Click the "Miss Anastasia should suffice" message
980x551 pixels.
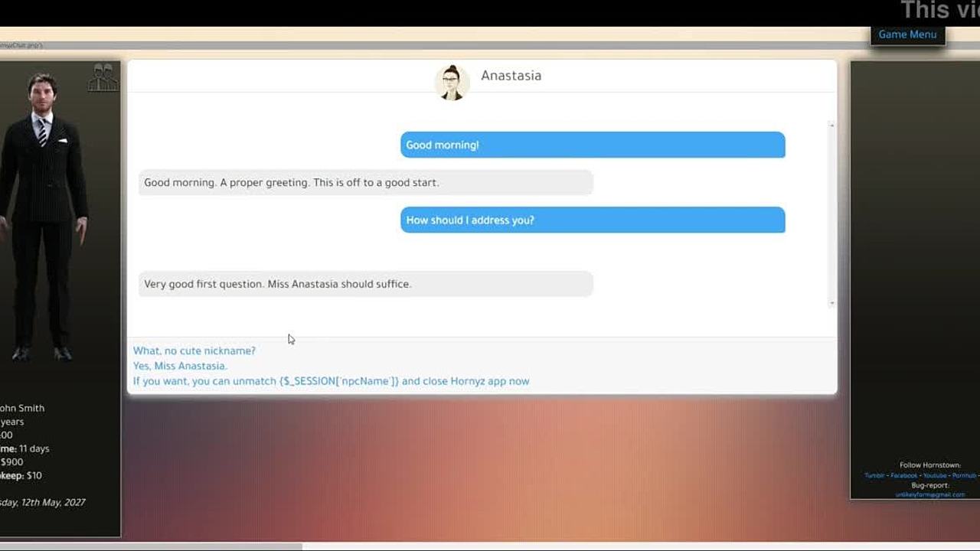click(x=365, y=284)
